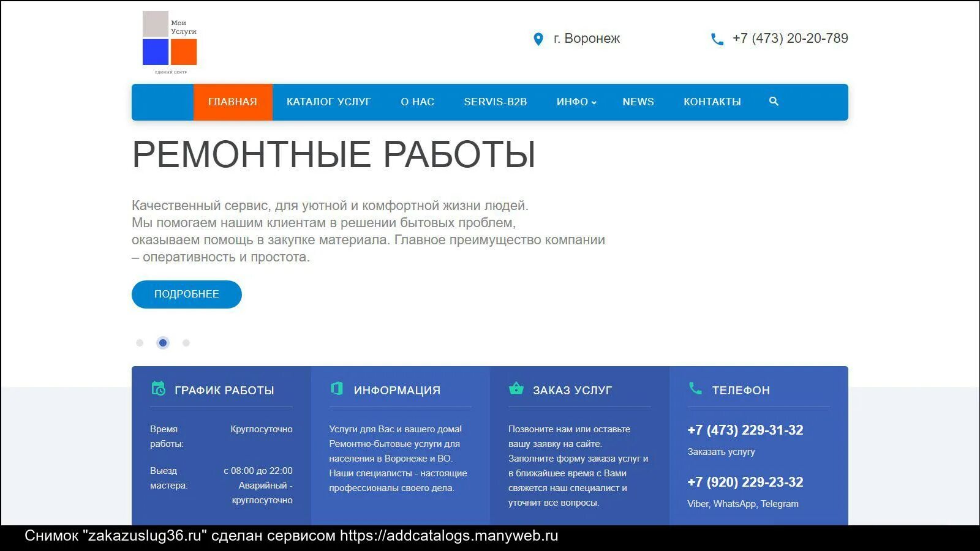
Task: Click the phone number +7 (473) 229-31-32
Action: [745, 430]
